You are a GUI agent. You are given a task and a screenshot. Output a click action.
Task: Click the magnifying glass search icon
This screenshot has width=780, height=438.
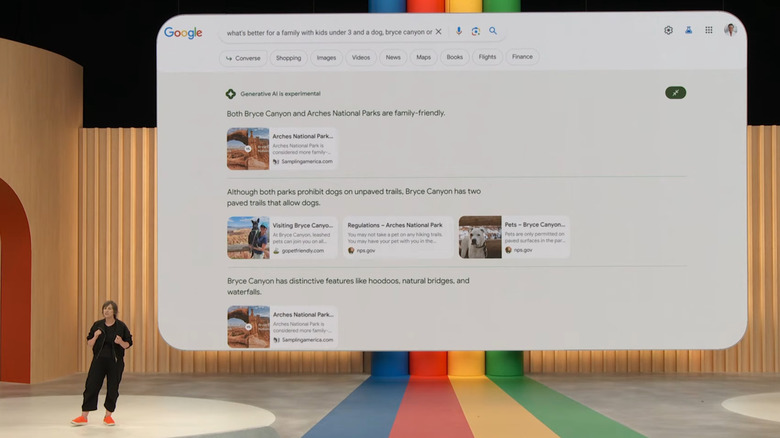click(x=493, y=32)
